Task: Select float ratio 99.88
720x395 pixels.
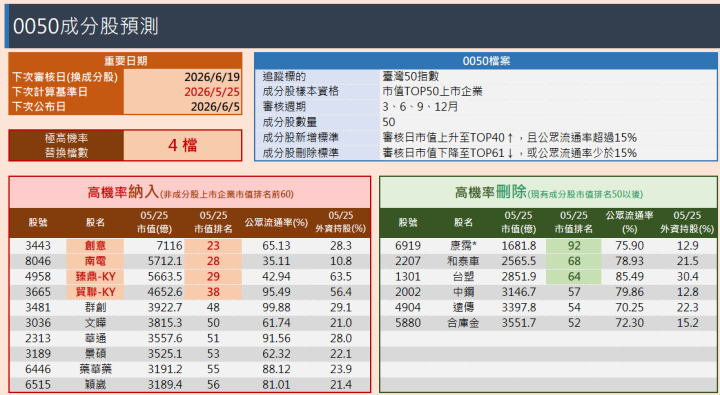Action: (276, 307)
